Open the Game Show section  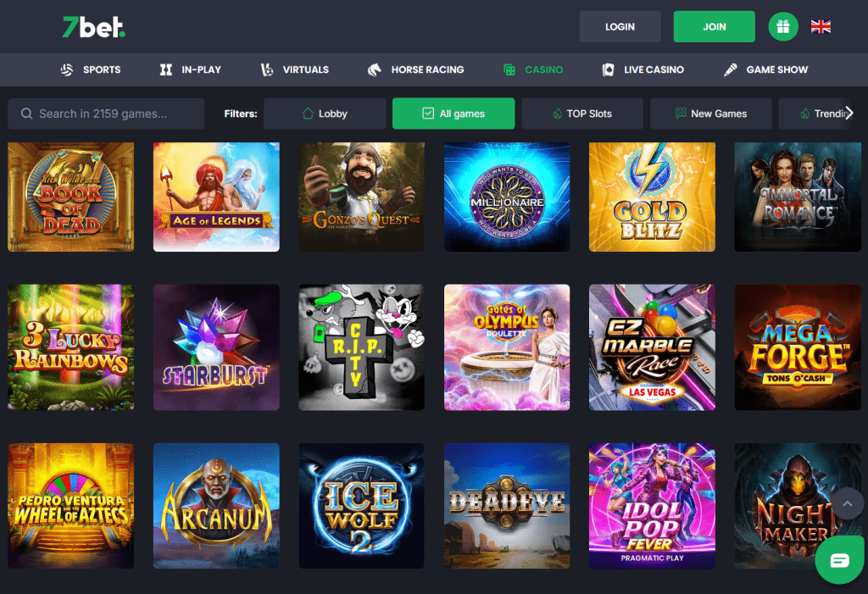point(766,69)
